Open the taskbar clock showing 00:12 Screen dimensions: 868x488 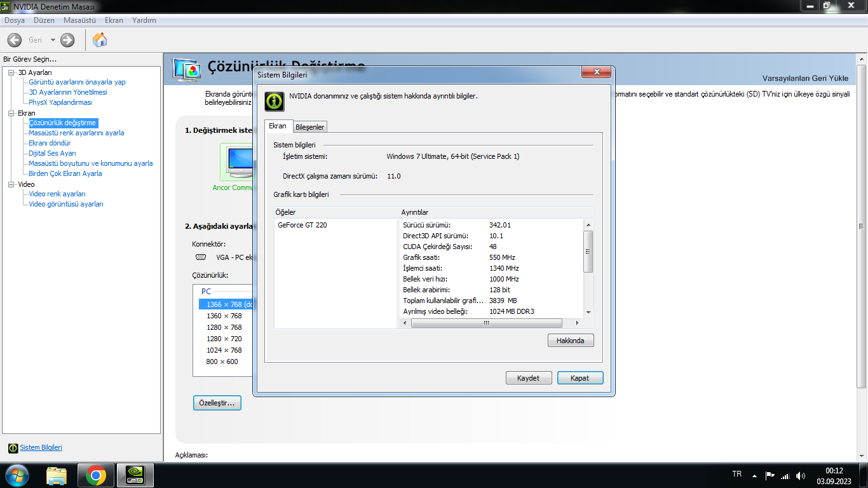click(834, 476)
